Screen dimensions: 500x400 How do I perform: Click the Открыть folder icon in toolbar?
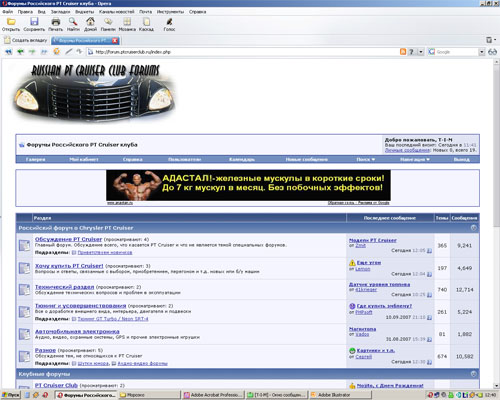click(x=11, y=22)
